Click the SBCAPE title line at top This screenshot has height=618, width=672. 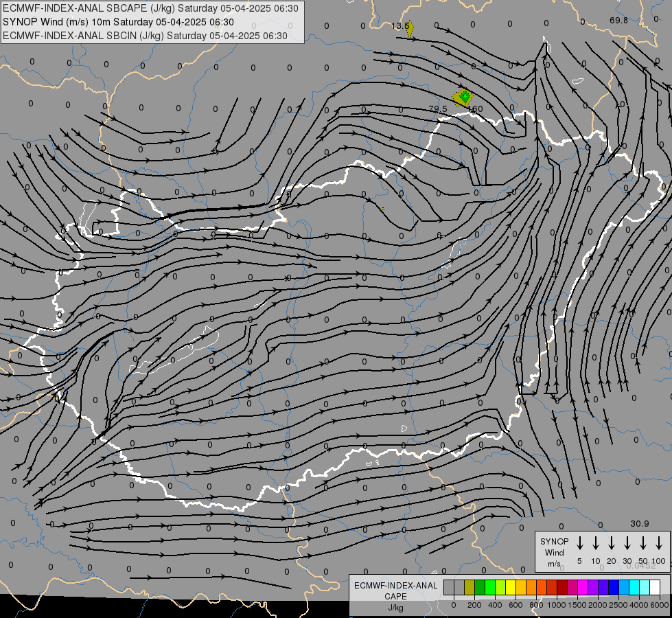pos(150,8)
